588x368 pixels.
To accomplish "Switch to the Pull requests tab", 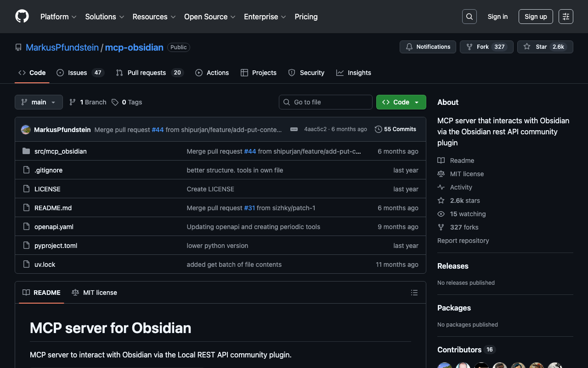I will point(149,73).
